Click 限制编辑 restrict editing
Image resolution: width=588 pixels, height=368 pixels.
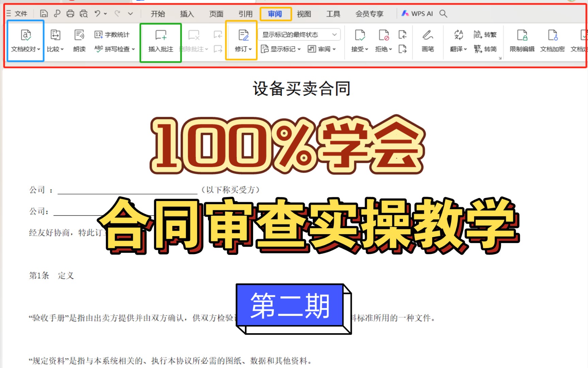(522, 41)
